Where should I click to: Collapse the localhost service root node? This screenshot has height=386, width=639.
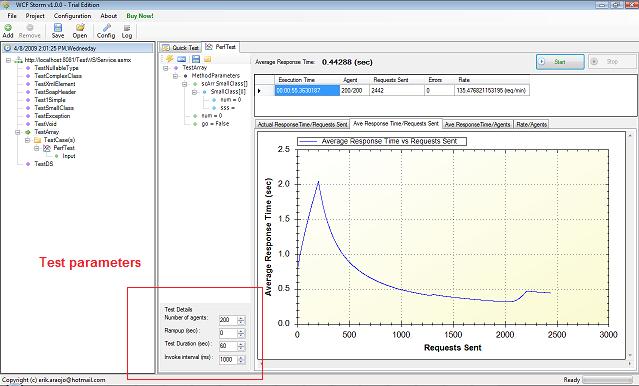click(x=8, y=60)
